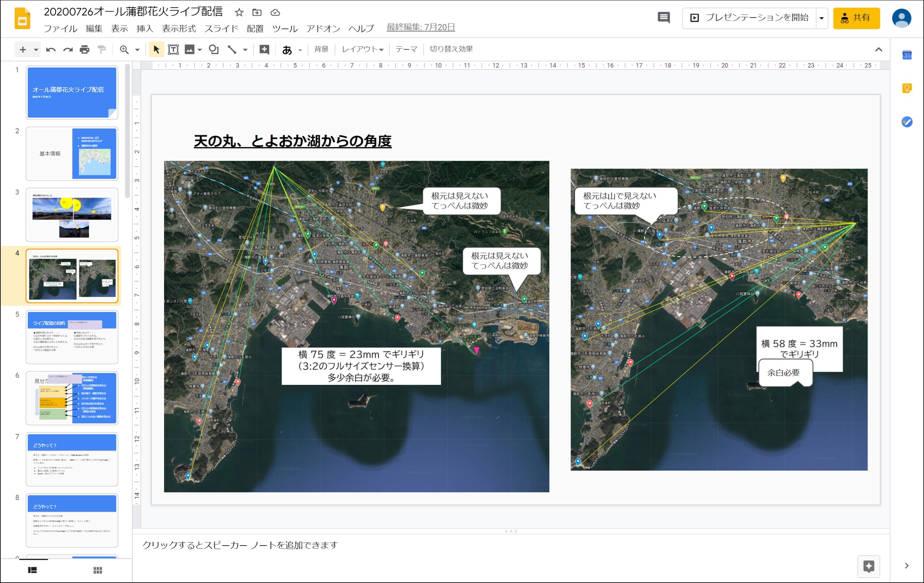Open last edit 最終編集 link
The image size is (924, 583).
(x=420, y=27)
